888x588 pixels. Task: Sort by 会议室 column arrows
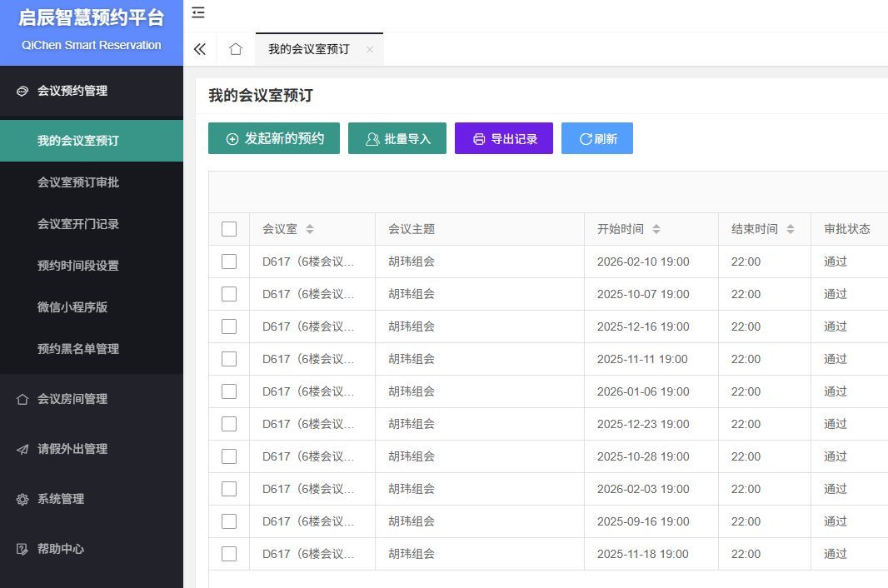(x=310, y=229)
